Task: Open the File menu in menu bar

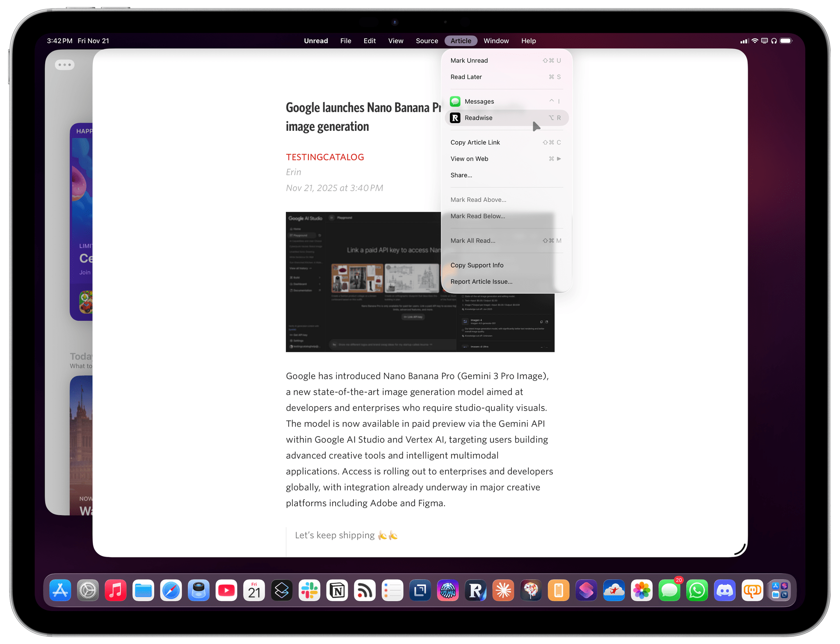Action: (x=345, y=41)
